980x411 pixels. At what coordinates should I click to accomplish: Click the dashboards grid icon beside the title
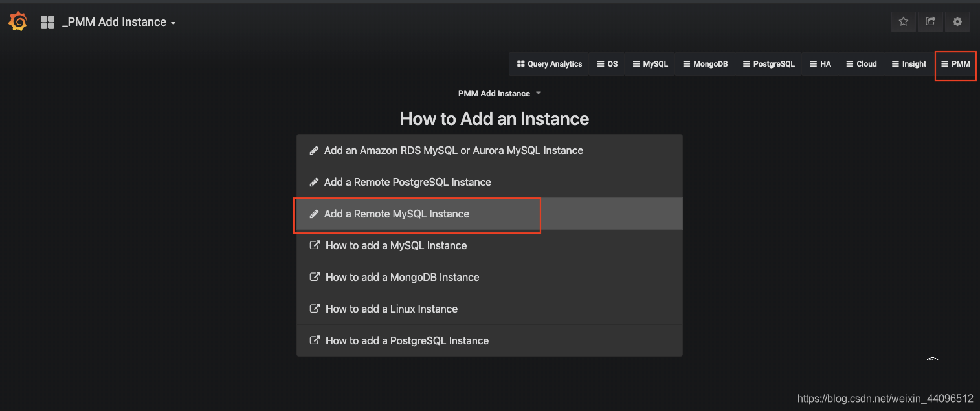pos(47,23)
